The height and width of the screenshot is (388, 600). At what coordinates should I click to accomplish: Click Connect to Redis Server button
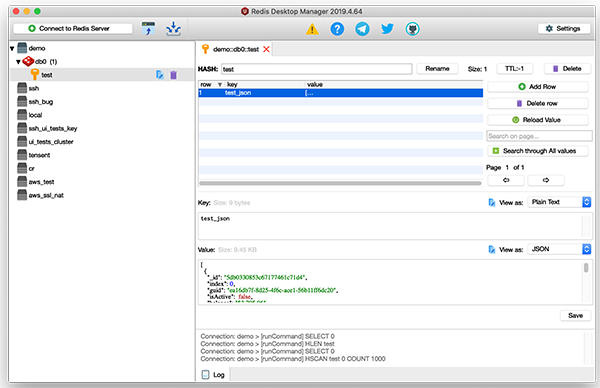73,28
